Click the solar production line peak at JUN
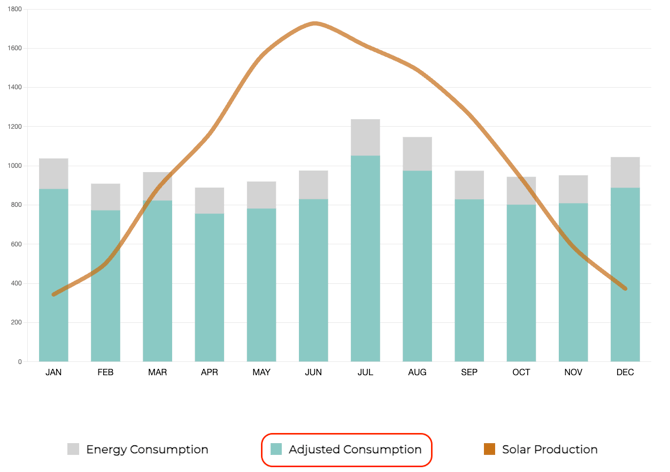 [316, 23]
